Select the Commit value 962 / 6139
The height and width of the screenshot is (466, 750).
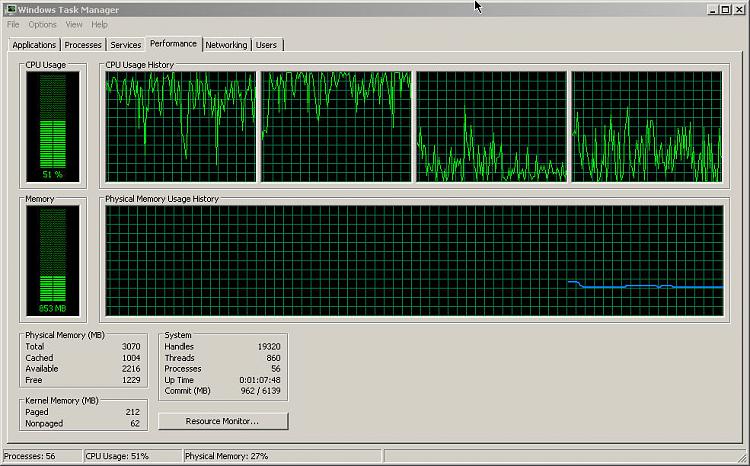pyautogui.click(x=261, y=391)
